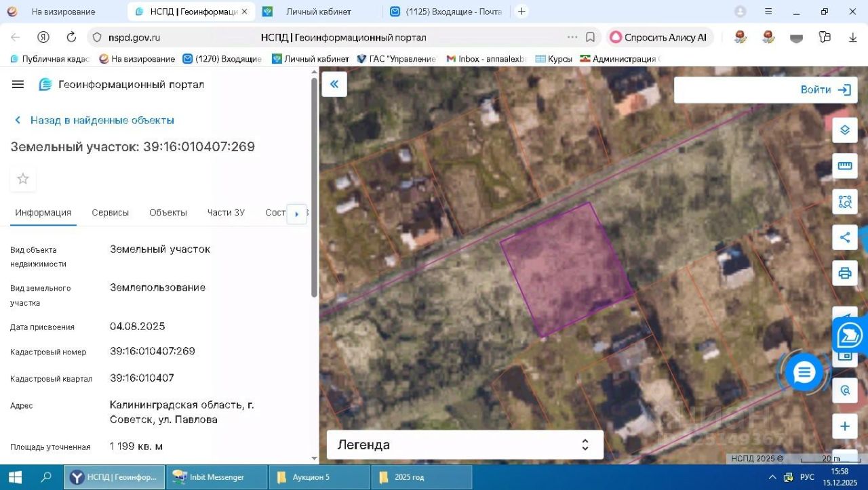Viewport: 868px width, 490px height.
Task: Switch keyboard language РУС indicator
Action: (x=808, y=477)
